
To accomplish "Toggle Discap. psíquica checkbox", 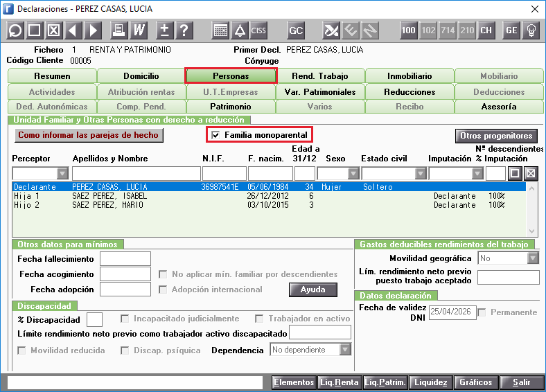I will (125, 350).
